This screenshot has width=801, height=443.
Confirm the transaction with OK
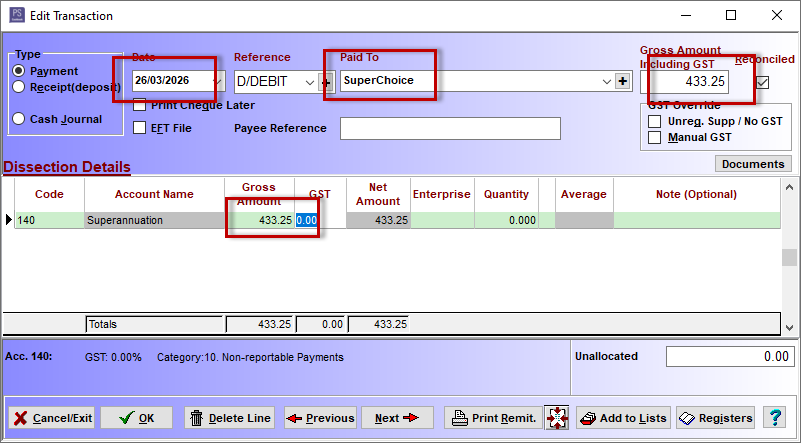point(136,418)
